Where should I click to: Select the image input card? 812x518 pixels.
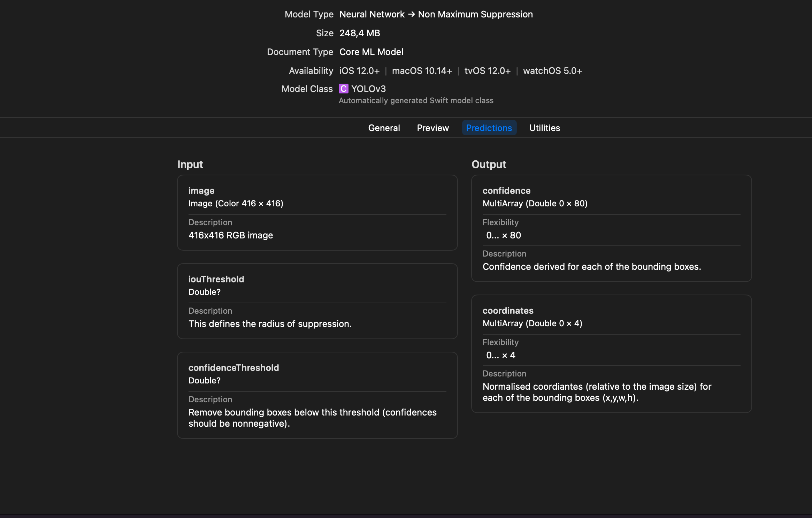point(317,213)
